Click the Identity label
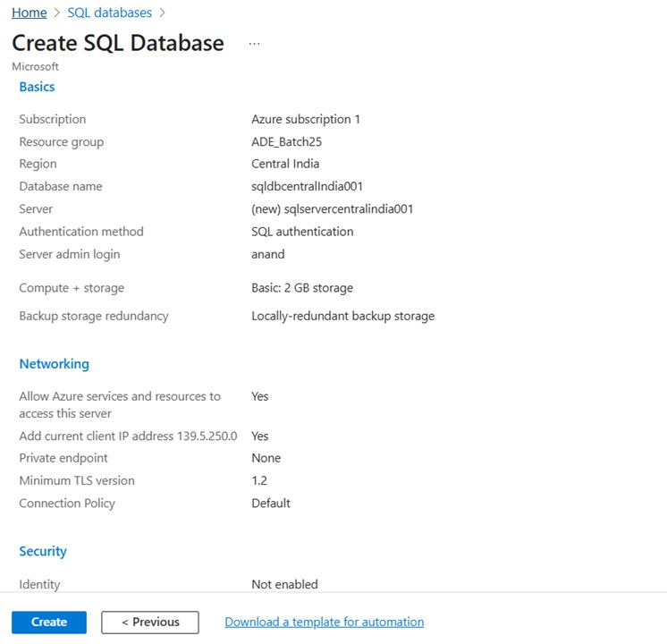This screenshot has width=667, height=644. pyautogui.click(x=39, y=584)
